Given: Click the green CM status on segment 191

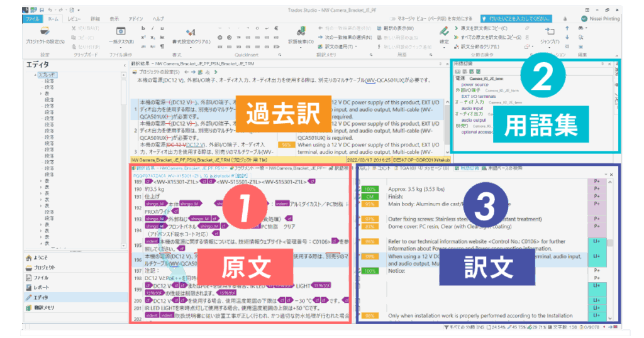Looking at the screenshot, I should (x=370, y=197).
